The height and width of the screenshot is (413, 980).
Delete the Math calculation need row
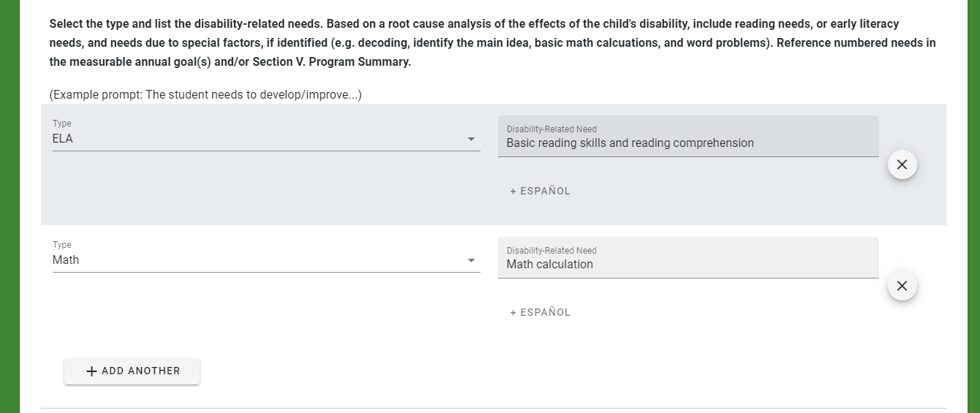point(902,286)
